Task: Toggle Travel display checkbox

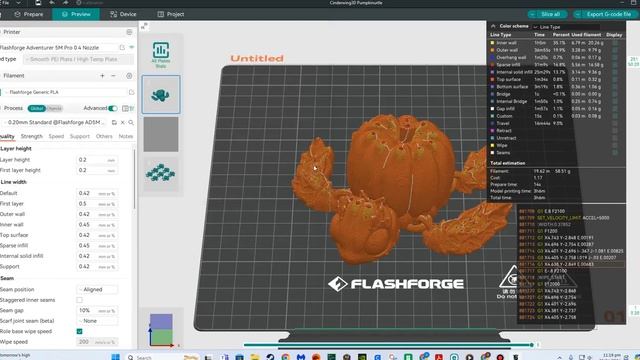Action: [x=614, y=123]
